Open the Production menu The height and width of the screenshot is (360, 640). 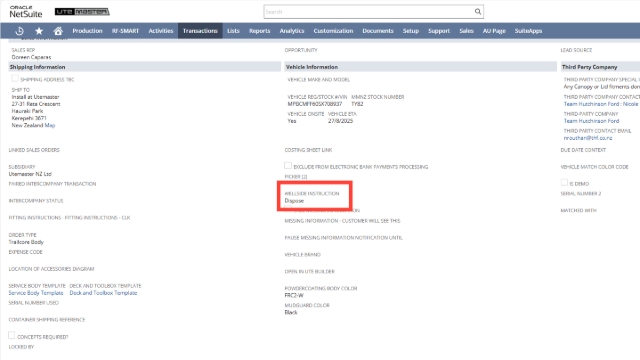tap(87, 31)
